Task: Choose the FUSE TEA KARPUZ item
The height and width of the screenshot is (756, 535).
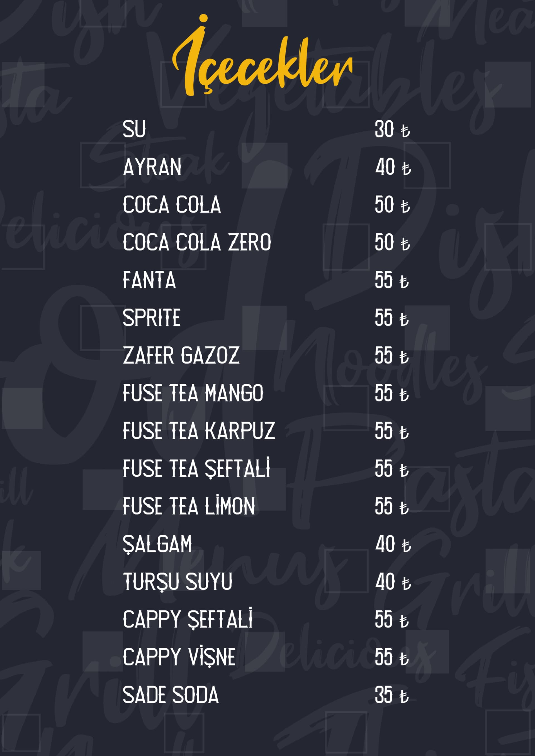Action: [199, 431]
